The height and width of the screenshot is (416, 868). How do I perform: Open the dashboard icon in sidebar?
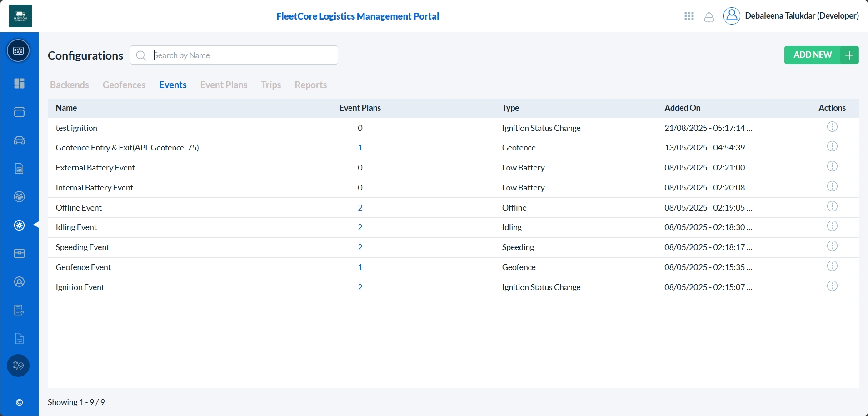point(19,84)
